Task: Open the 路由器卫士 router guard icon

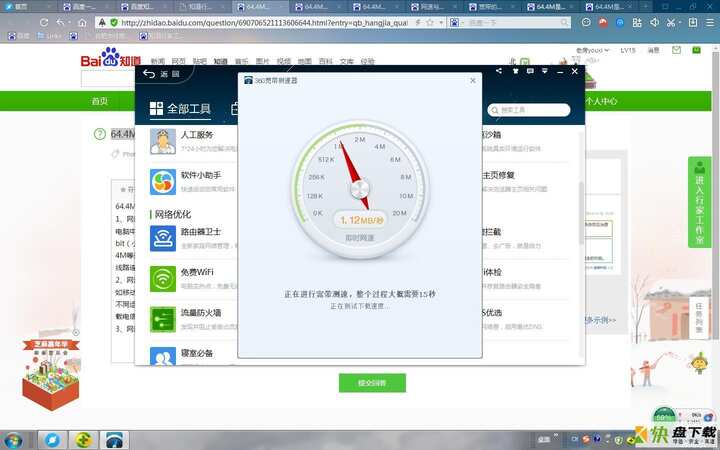Action: pos(163,238)
